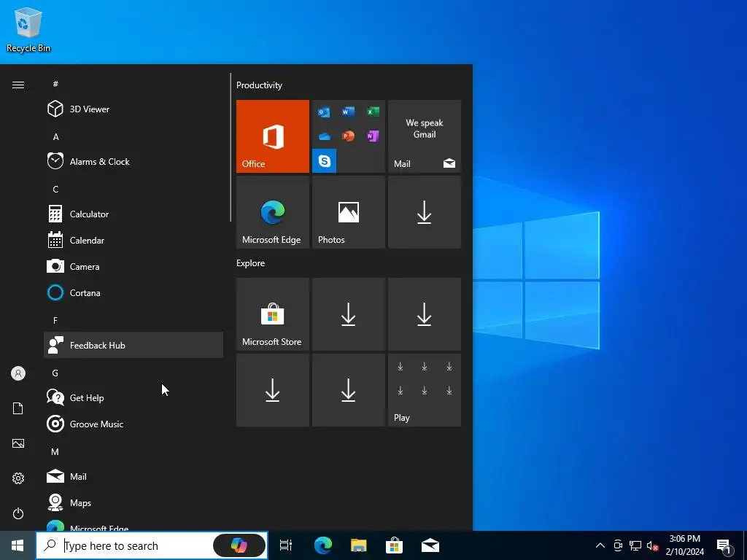This screenshot has height=560, width=747.
Task: Open Outlook icon in the Office apps tile
Action: 324,112
